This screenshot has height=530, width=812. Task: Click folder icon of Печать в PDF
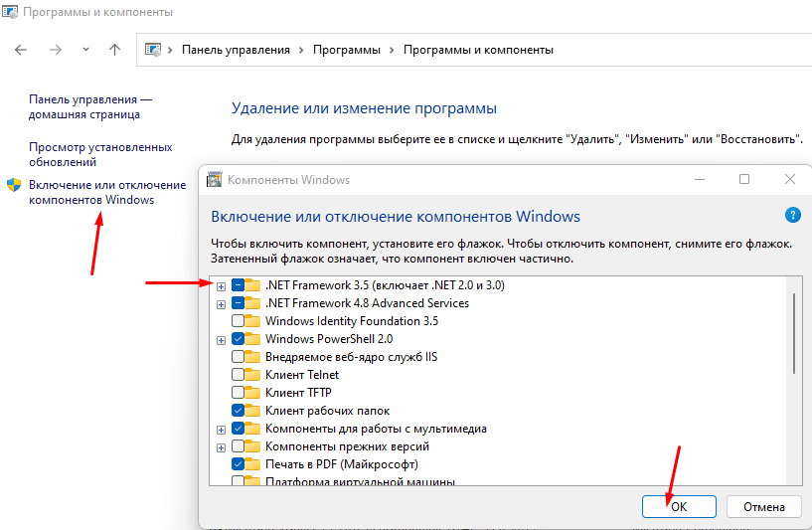[x=252, y=464]
